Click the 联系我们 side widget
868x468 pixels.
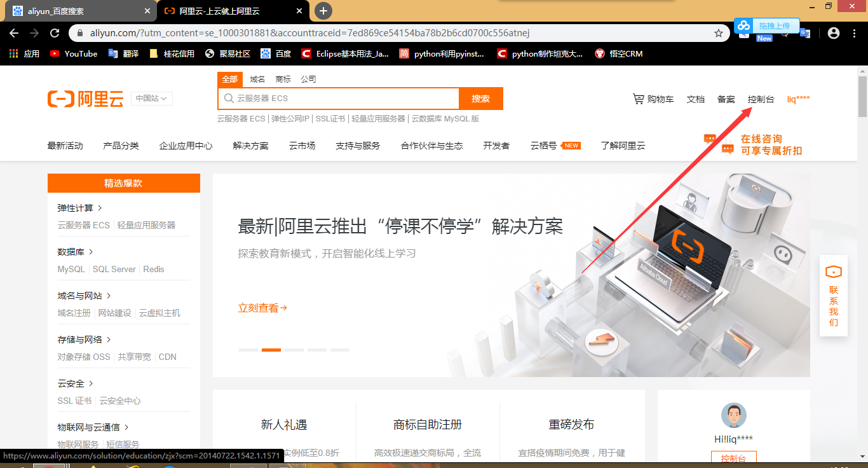[x=833, y=296]
